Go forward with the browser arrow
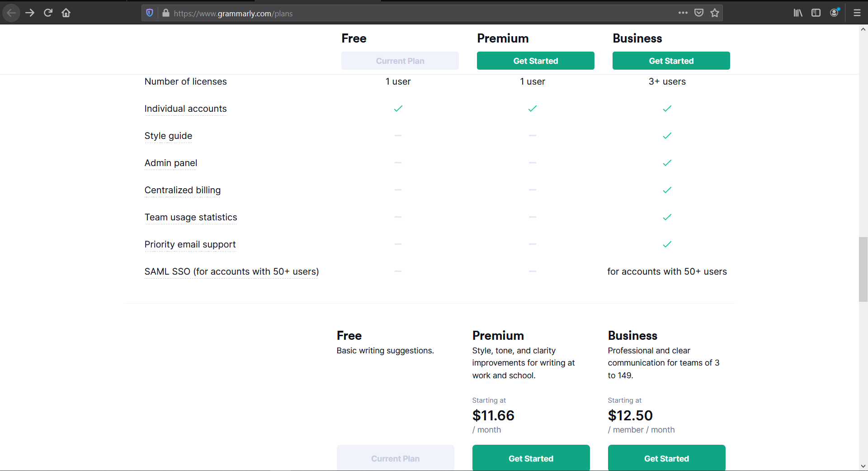 (30, 13)
